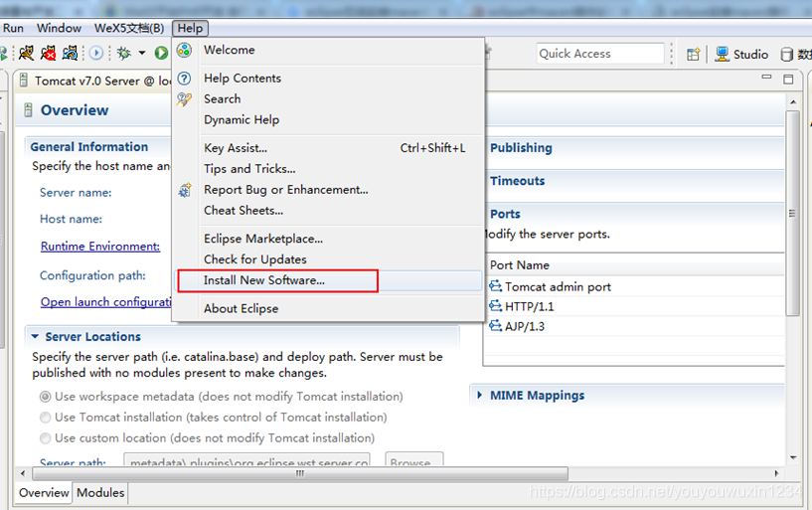Click the Open Perspective icon
Image resolution: width=812 pixels, height=510 pixels.
(x=693, y=54)
